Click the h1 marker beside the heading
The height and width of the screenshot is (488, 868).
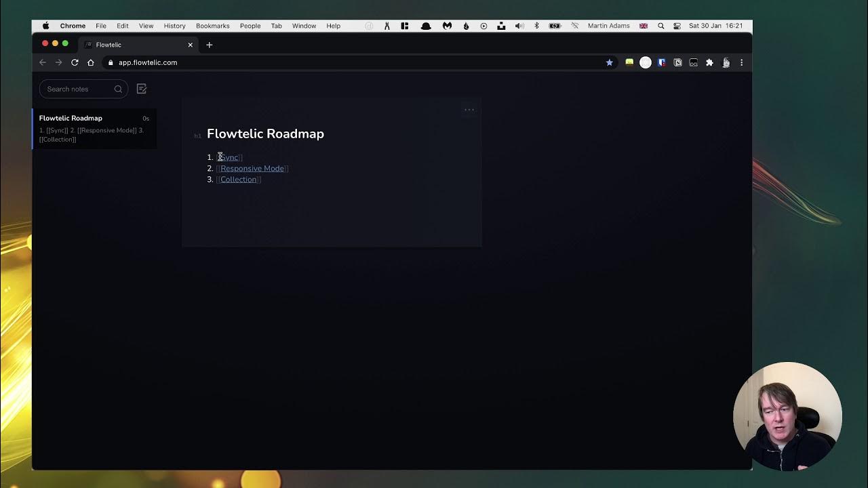[197, 136]
